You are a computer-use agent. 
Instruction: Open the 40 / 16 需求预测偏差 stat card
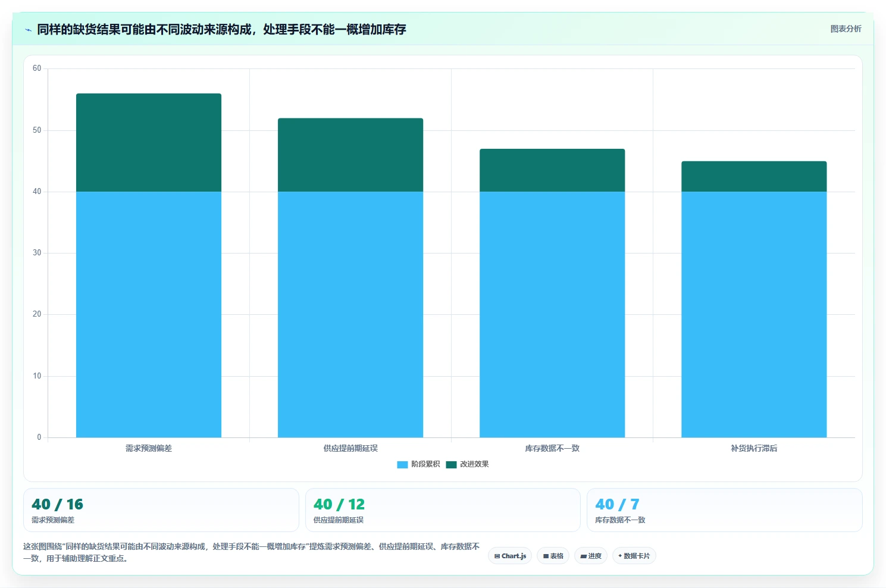161,510
